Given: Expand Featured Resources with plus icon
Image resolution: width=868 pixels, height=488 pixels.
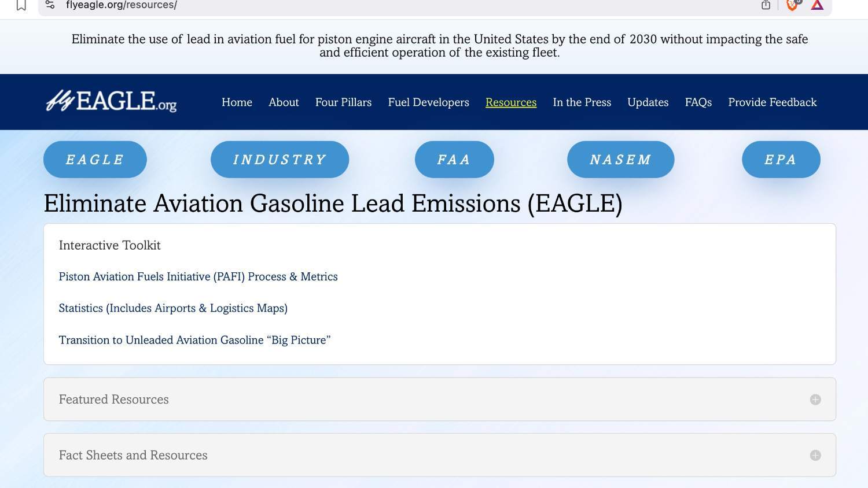Looking at the screenshot, I should coord(815,400).
